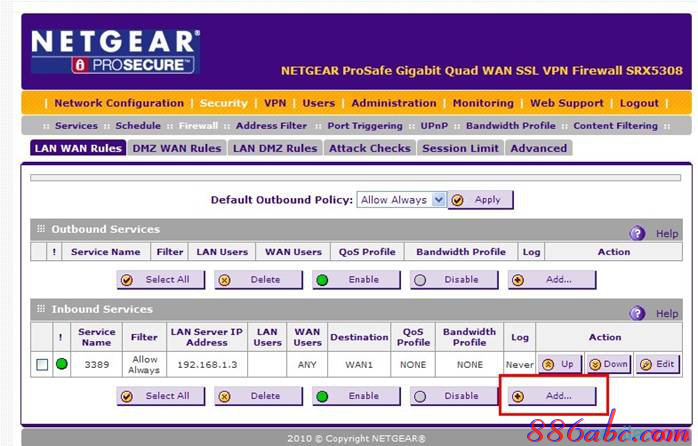Click green status dot of rule 3389
Image resolution: width=698 pixels, height=446 pixels.
pyautogui.click(x=62, y=364)
